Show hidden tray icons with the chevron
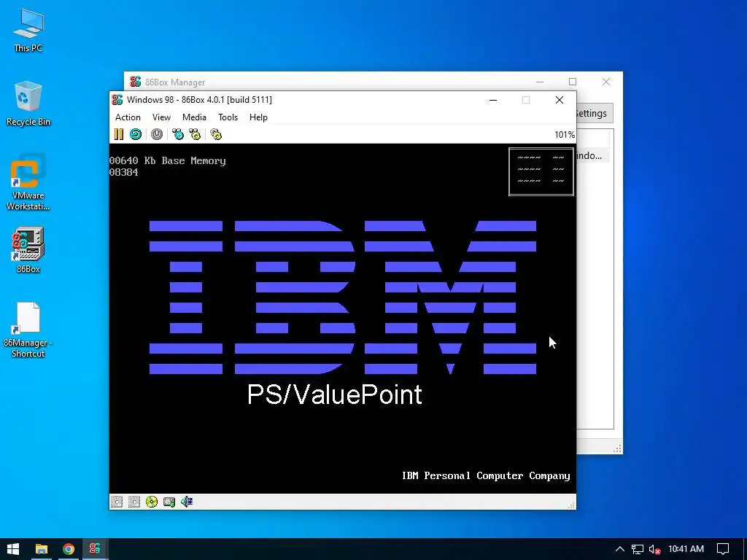This screenshot has height=560, width=747. pyautogui.click(x=620, y=549)
